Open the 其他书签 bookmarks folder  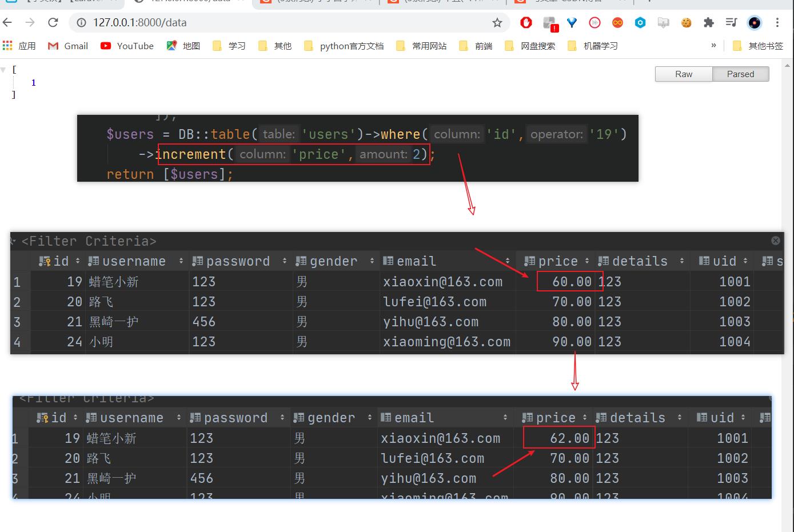(x=758, y=46)
